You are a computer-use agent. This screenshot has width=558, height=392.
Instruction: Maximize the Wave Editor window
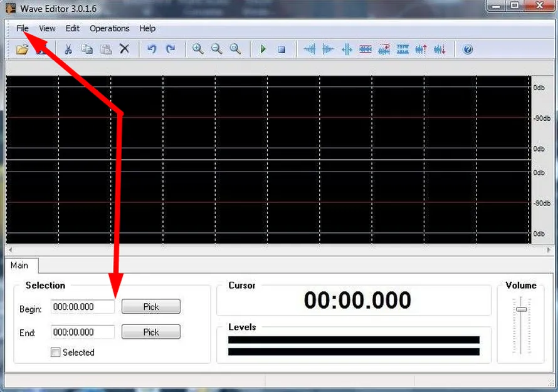pos(515,6)
